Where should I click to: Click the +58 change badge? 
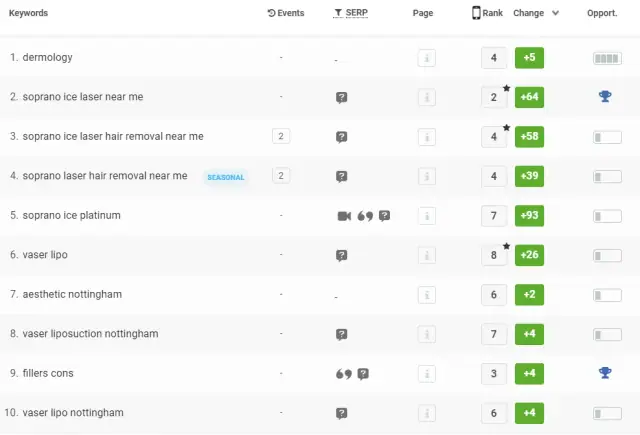coord(529,137)
